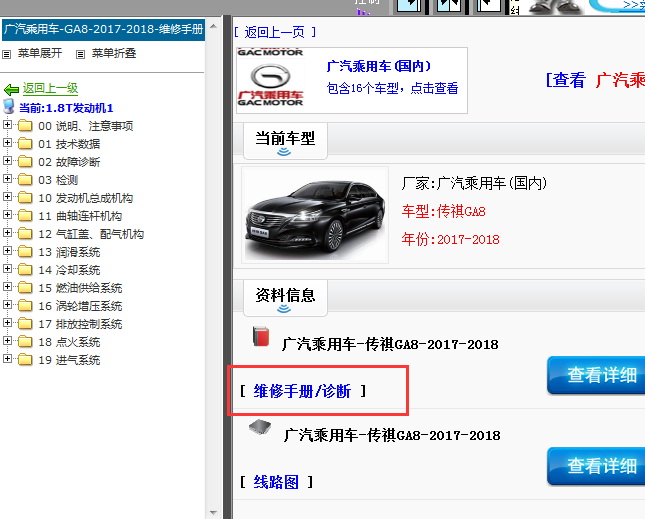645x519 pixels.
Task: Open the 资料信息 tab header
Action: tap(285, 298)
